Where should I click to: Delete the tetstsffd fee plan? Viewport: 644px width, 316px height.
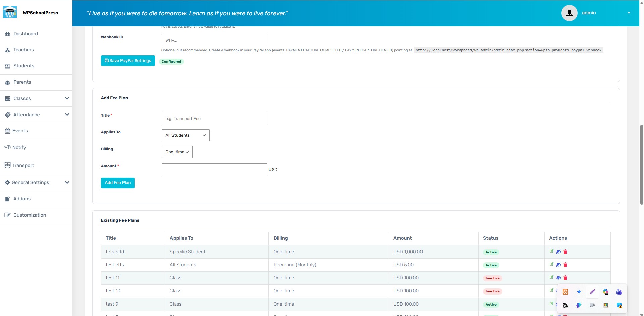[565, 252]
